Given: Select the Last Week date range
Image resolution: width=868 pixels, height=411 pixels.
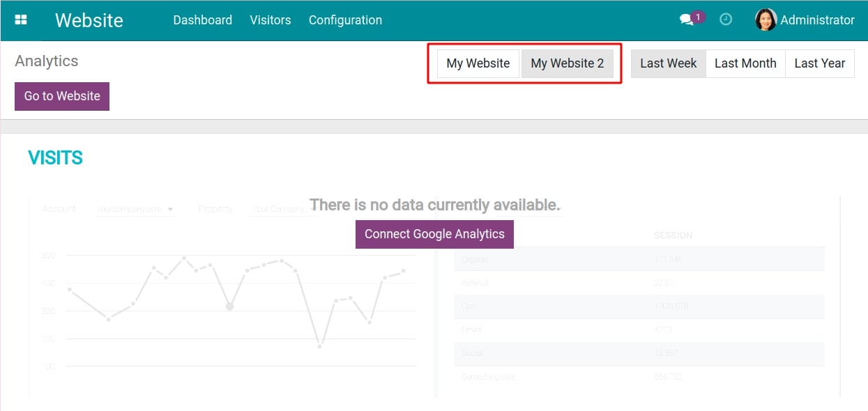Looking at the screenshot, I should tap(668, 63).
